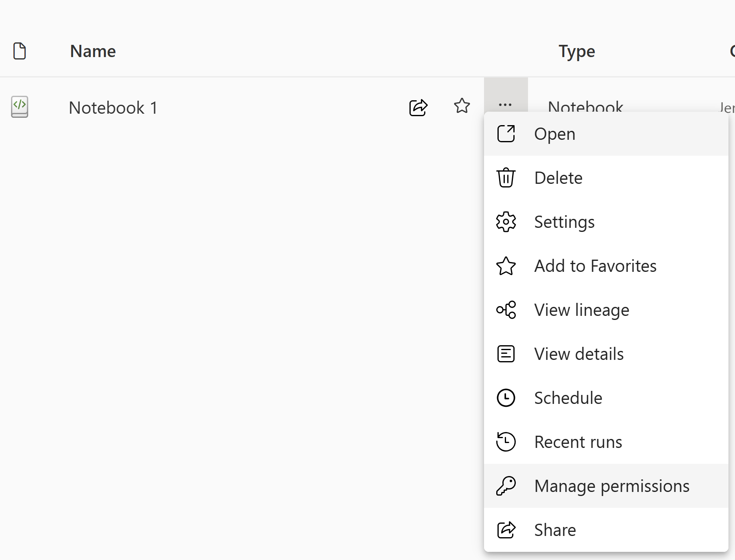Screen dimensions: 735x560
Task: Select Delete in the context menu
Action: 558,178
